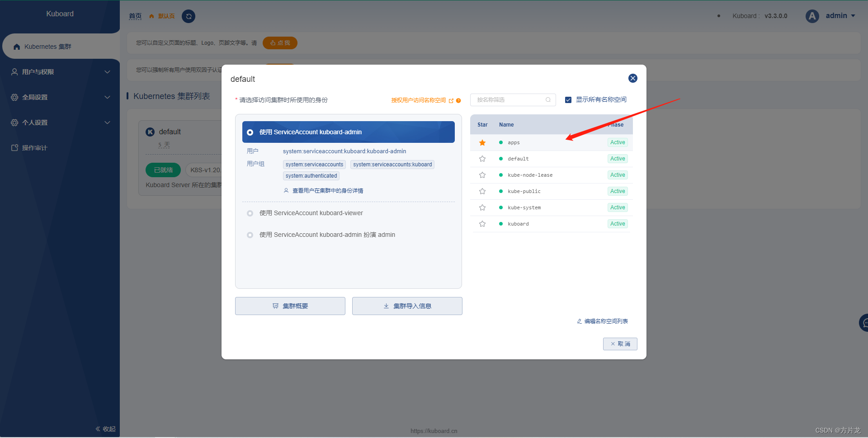Click the search magnifier in namespace filter
This screenshot has width=868, height=438.
click(547, 100)
